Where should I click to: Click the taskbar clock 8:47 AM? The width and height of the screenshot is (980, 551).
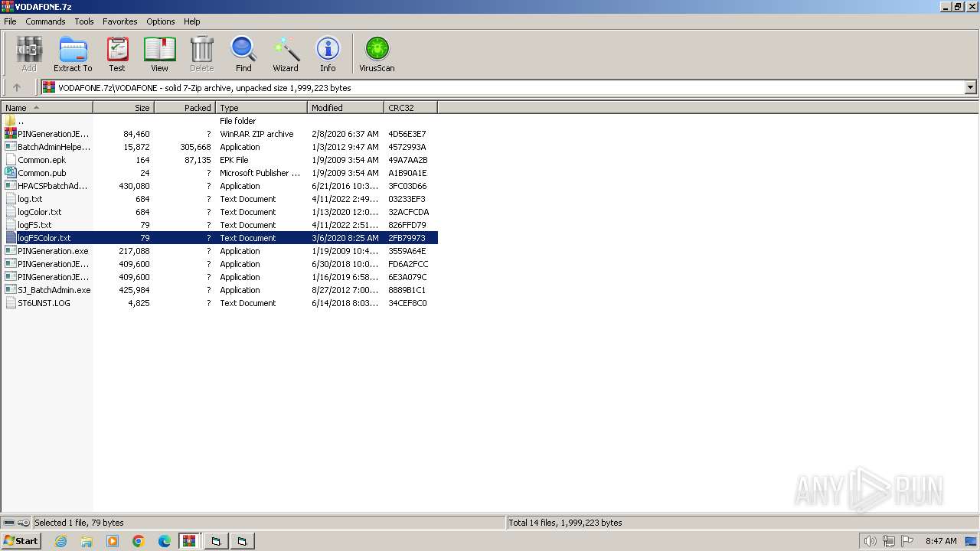click(941, 541)
